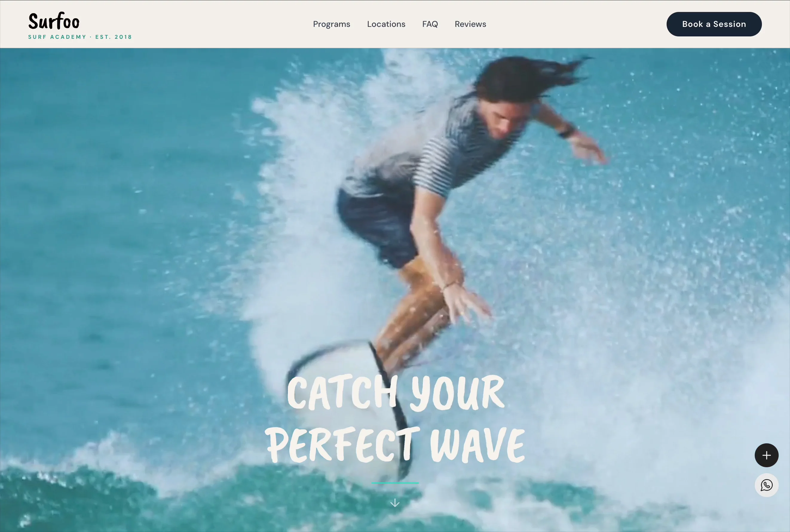Click the Book a Session button
The image size is (790, 532).
(x=714, y=24)
